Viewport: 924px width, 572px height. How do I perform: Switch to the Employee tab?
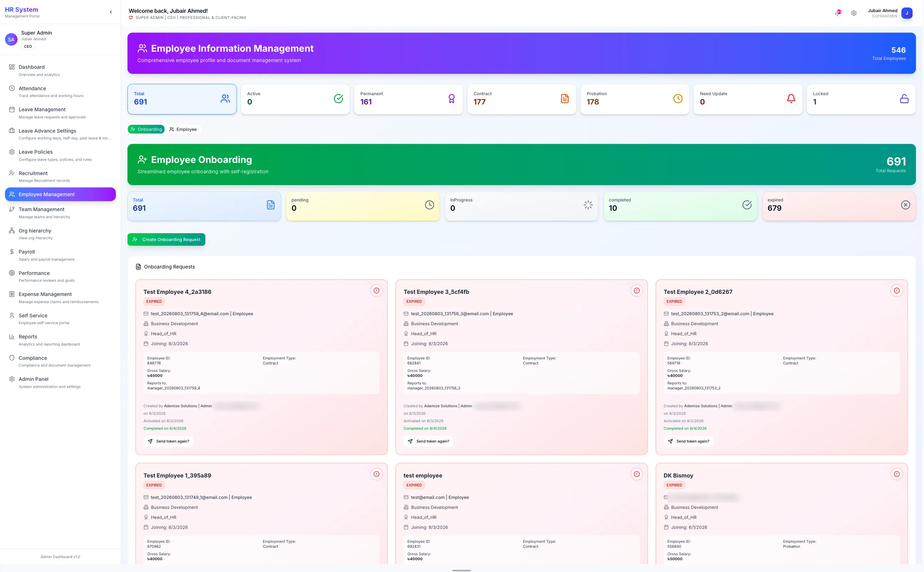183,129
